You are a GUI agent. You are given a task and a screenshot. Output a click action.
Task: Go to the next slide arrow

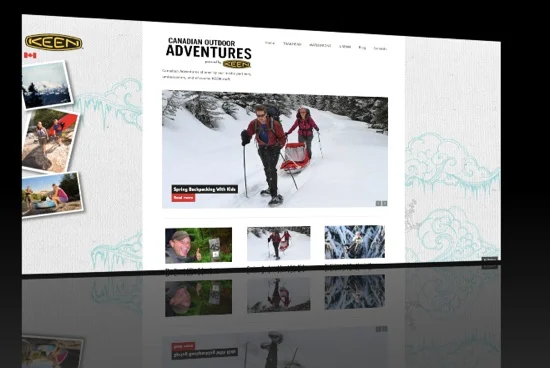(385, 203)
